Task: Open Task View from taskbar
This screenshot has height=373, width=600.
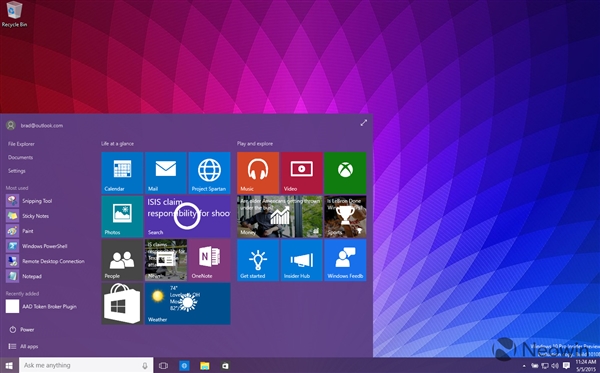Action: 163,366
